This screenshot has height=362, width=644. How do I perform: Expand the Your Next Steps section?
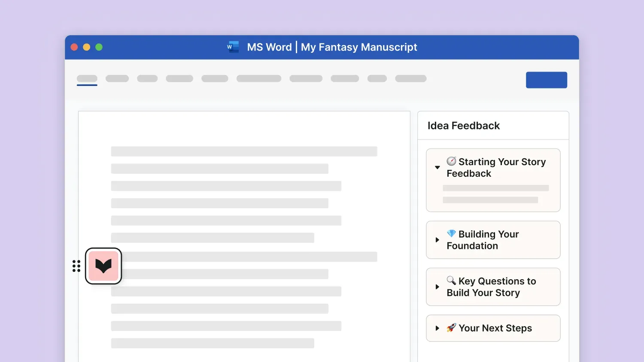pyautogui.click(x=437, y=328)
